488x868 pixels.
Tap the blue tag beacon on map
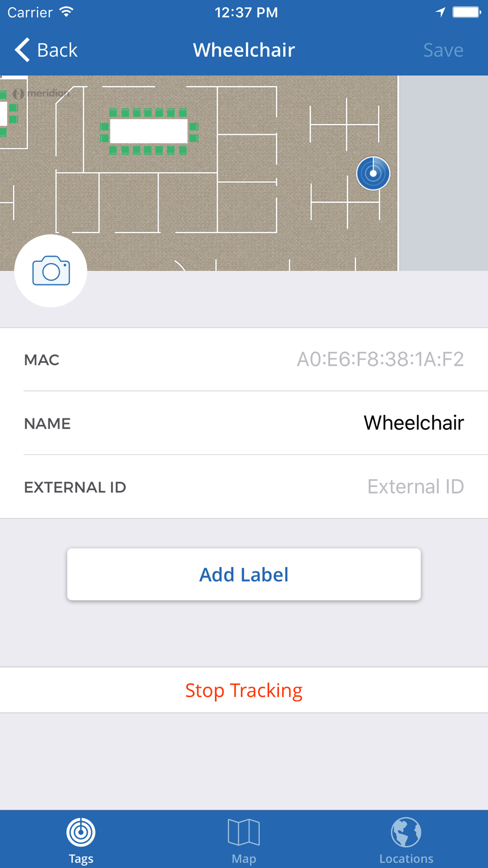[373, 173]
